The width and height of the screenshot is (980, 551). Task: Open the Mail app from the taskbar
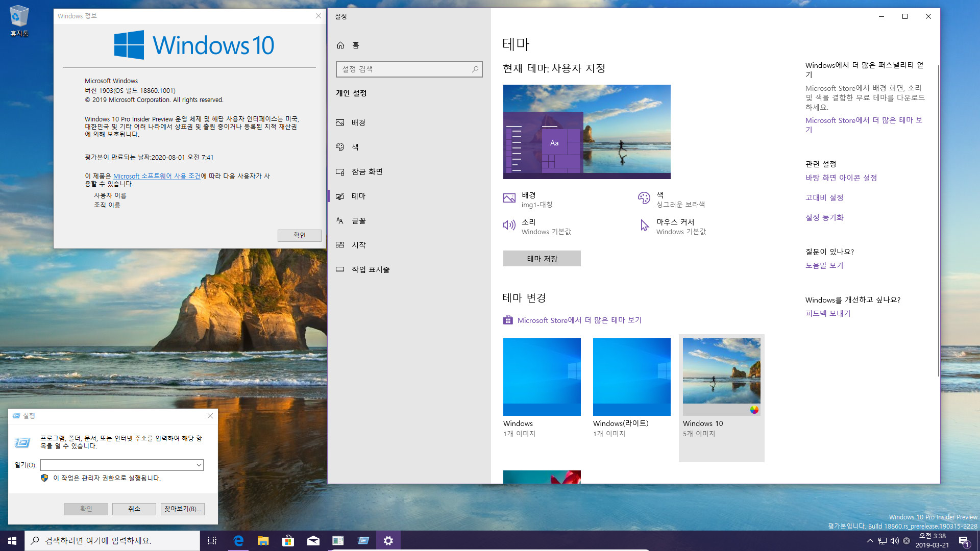pos(313,541)
